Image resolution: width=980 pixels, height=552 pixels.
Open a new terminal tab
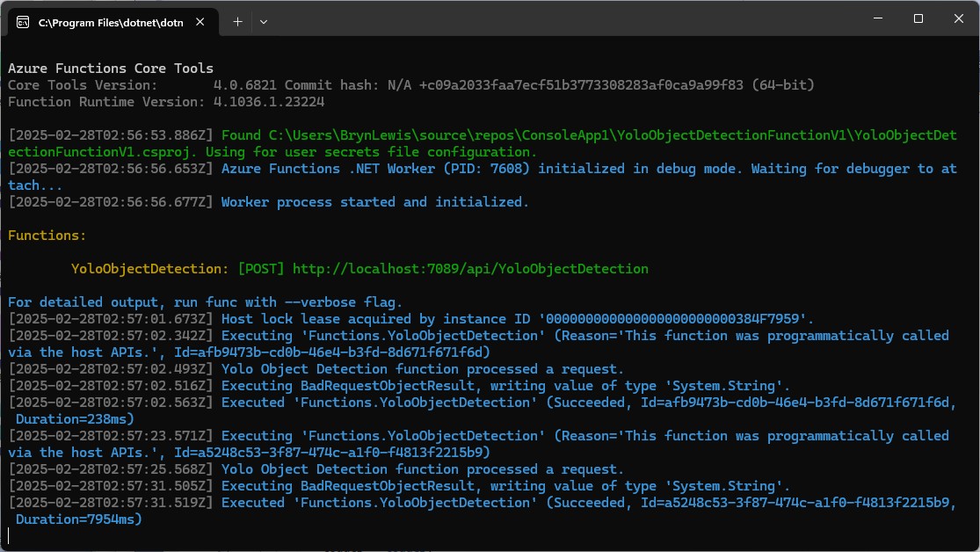(x=237, y=22)
